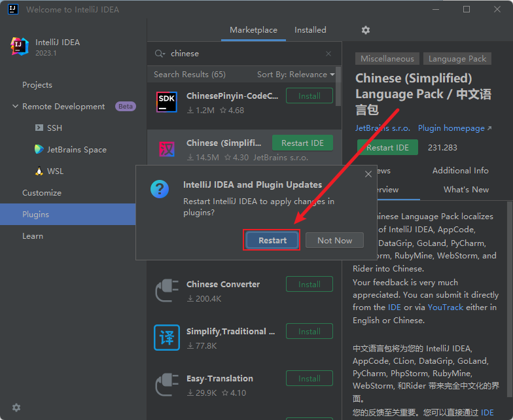
Task: Click Restart IDE in details panel
Action: [387, 148]
